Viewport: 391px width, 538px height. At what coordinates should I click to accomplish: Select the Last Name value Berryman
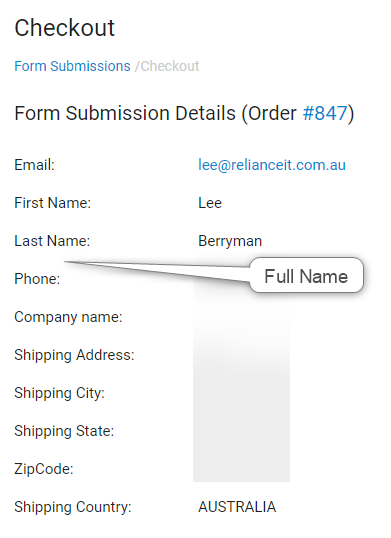point(230,241)
